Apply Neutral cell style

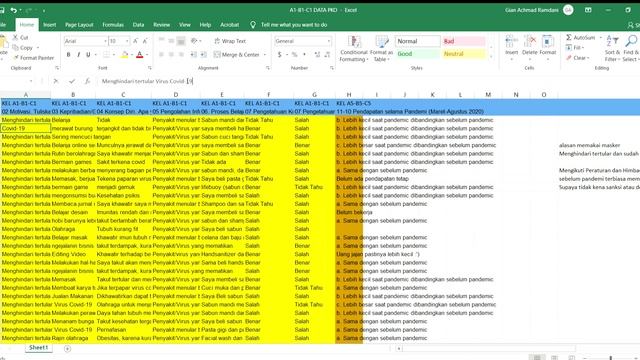464,54
